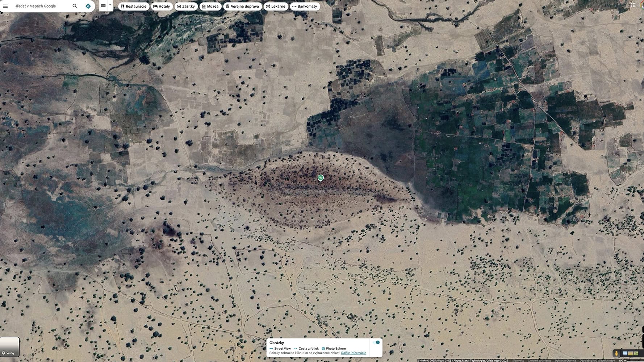Image resolution: width=644 pixels, height=362 pixels.
Task: Open directions with the blue arrow icon
Action: (x=88, y=6)
